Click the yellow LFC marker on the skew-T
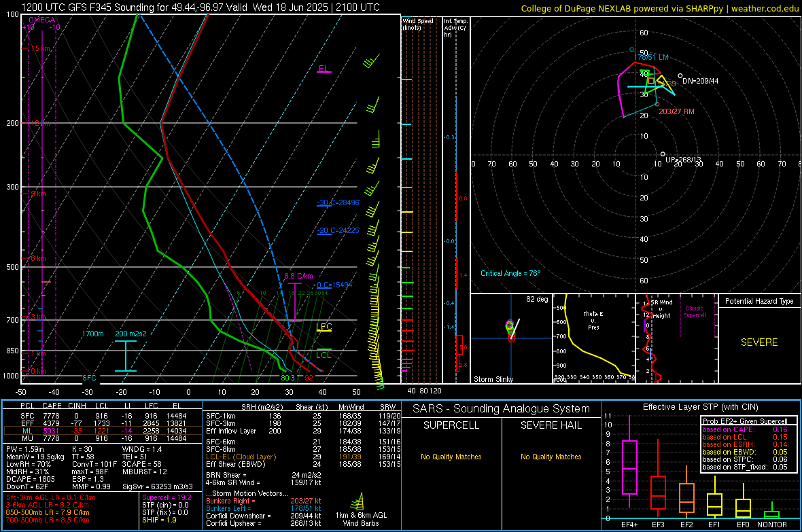Image resolution: width=802 pixels, height=532 pixels. coord(324,327)
